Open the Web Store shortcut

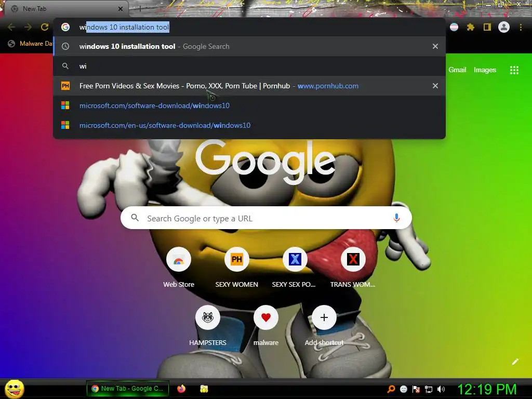pos(179,268)
